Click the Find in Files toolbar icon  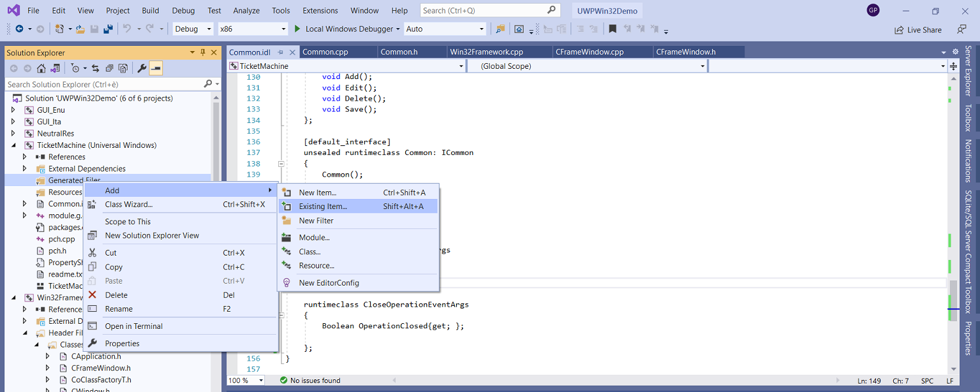click(x=500, y=29)
